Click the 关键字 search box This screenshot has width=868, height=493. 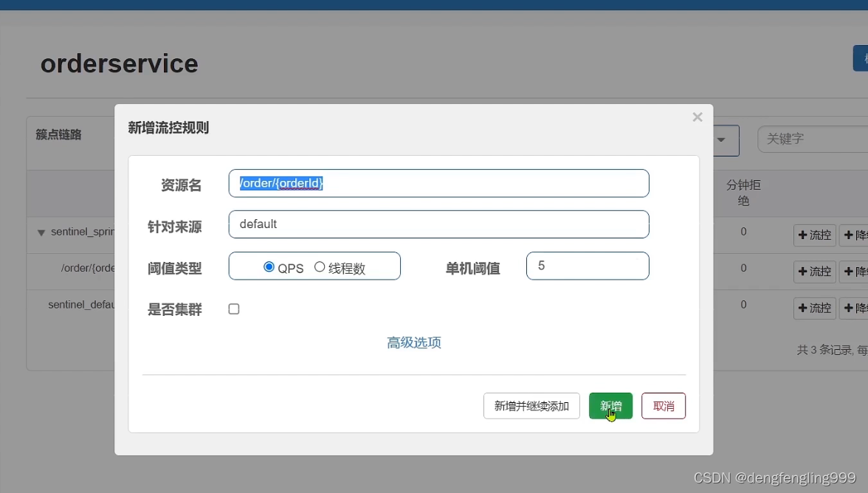(x=813, y=139)
